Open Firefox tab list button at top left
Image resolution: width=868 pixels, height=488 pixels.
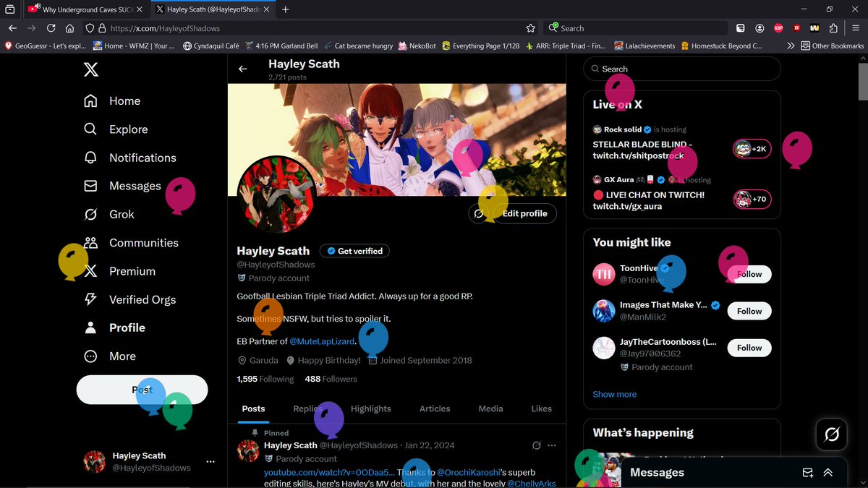click(10, 9)
